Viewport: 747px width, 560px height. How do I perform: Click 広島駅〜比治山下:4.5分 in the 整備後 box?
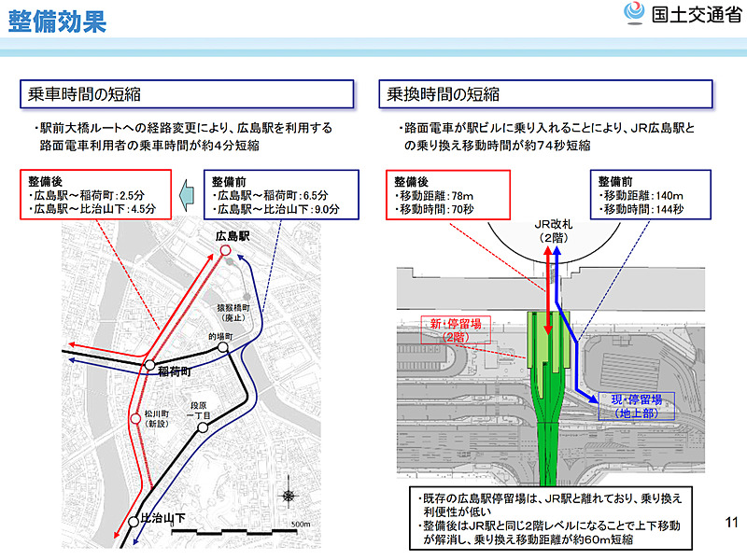[92, 208]
